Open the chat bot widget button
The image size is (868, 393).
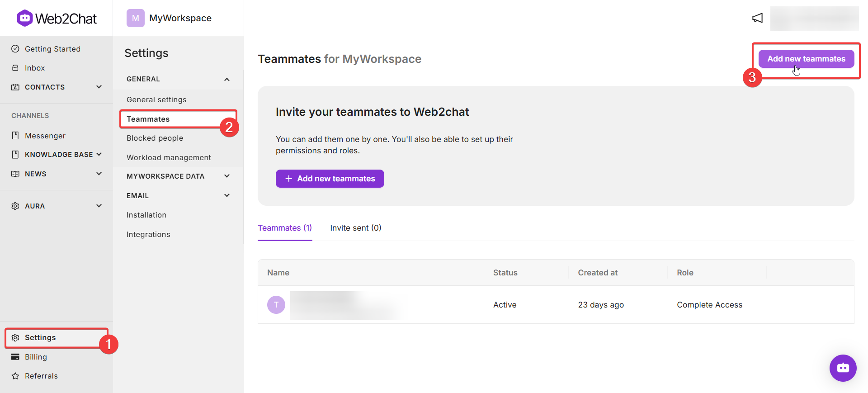[843, 368]
